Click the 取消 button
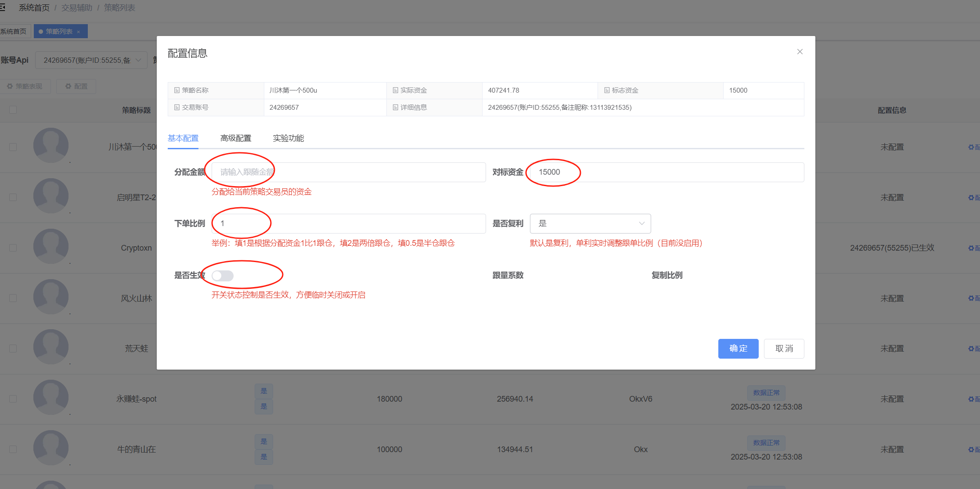980x489 pixels. pyautogui.click(x=784, y=349)
